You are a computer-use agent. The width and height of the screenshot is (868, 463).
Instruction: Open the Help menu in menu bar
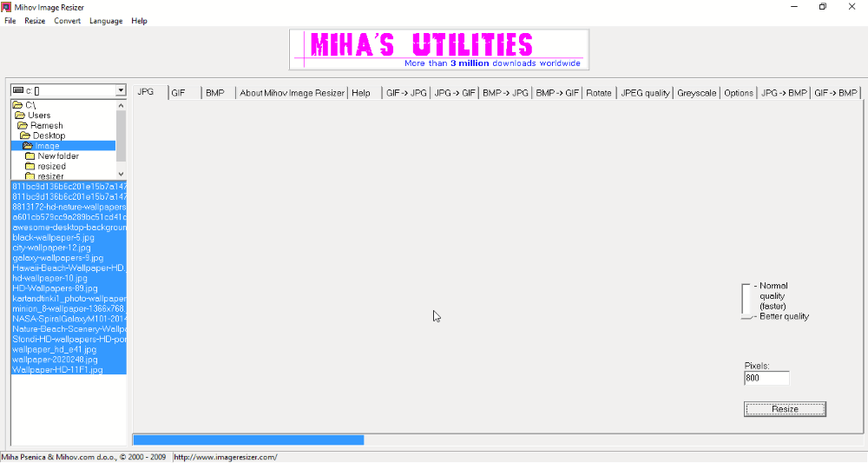(139, 21)
